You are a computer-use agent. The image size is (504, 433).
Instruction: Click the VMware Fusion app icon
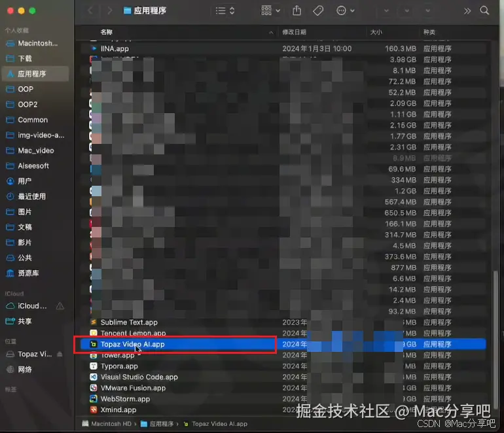click(94, 388)
